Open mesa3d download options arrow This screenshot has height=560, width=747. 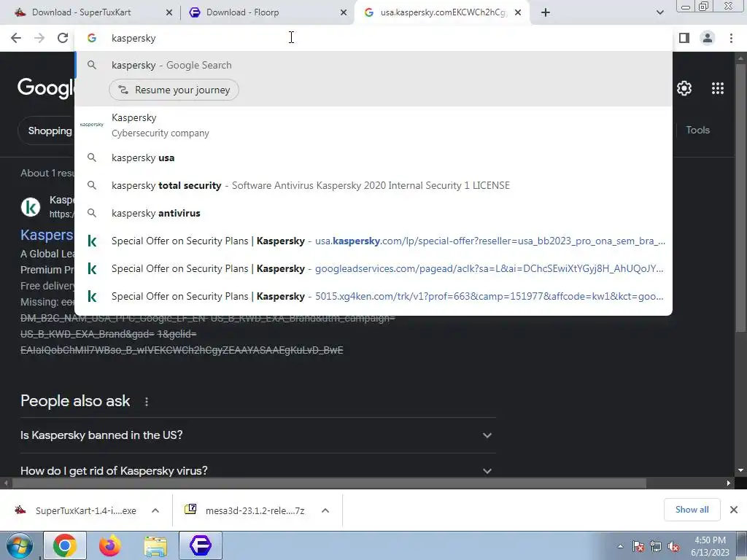click(x=325, y=510)
